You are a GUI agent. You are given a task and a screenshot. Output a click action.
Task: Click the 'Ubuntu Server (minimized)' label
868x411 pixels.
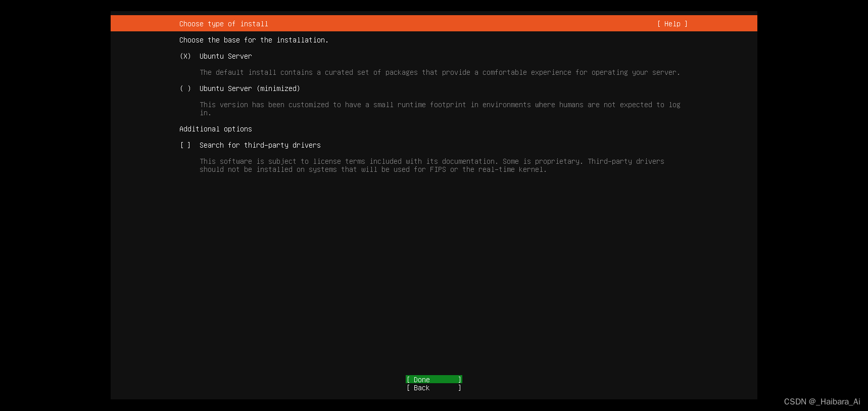(250, 88)
